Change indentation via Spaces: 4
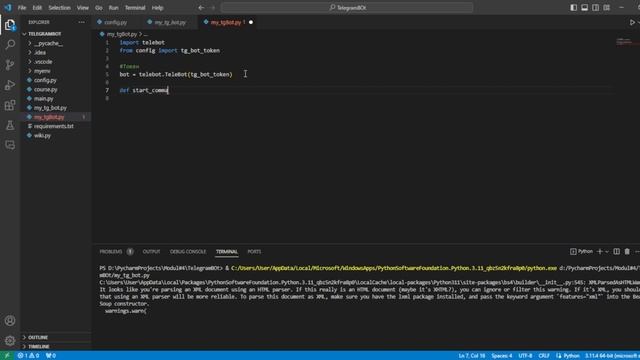The width and height of the screenshot is (640, 360). pos(502,356)
